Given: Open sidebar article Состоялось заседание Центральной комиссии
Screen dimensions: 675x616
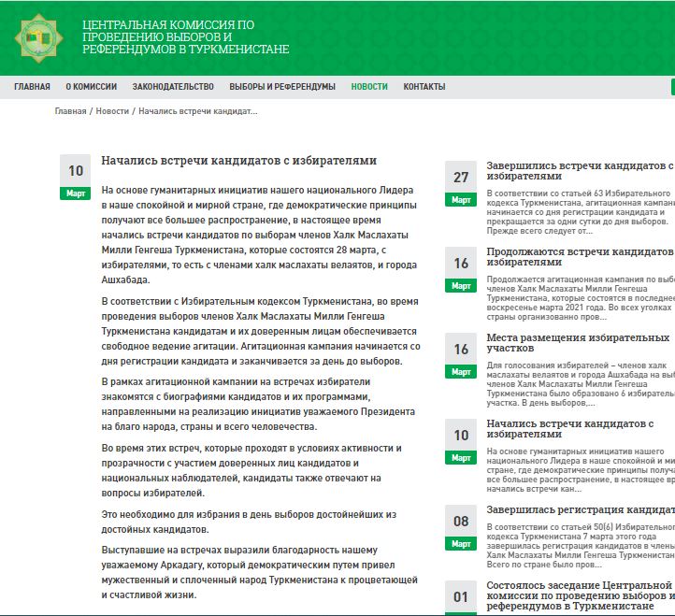Looking at the screenshot, I should click(581, 595).
